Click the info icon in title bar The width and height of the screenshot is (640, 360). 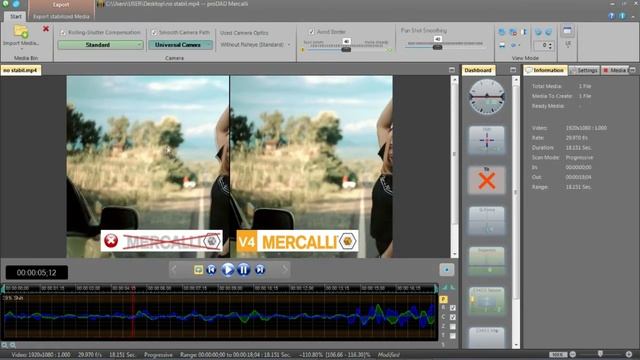622,16
